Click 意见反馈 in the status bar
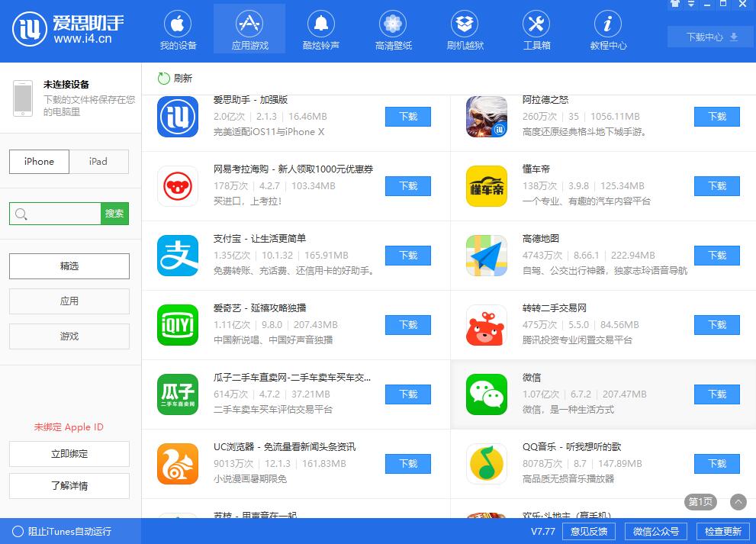This screenshot has height=544, width=756. coord(589,532)
